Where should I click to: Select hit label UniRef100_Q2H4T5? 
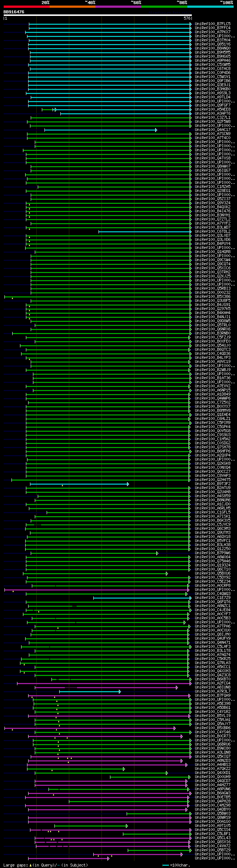click(213, 480)
